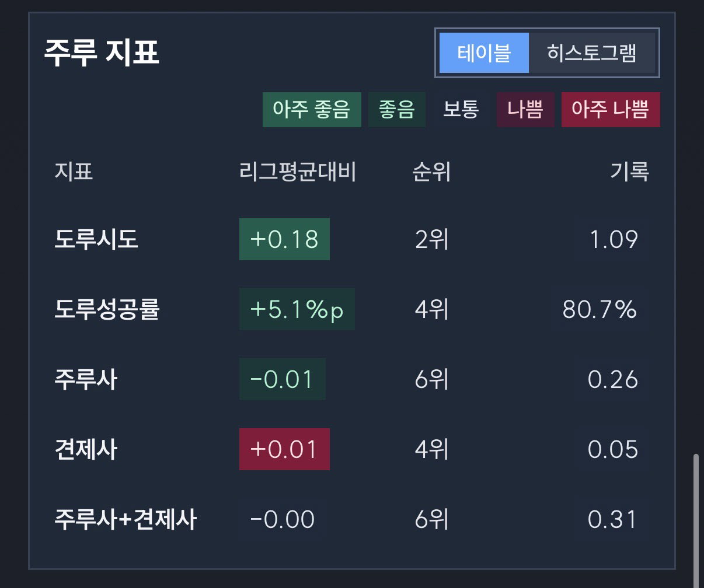Click the 순위 column header

431,172
